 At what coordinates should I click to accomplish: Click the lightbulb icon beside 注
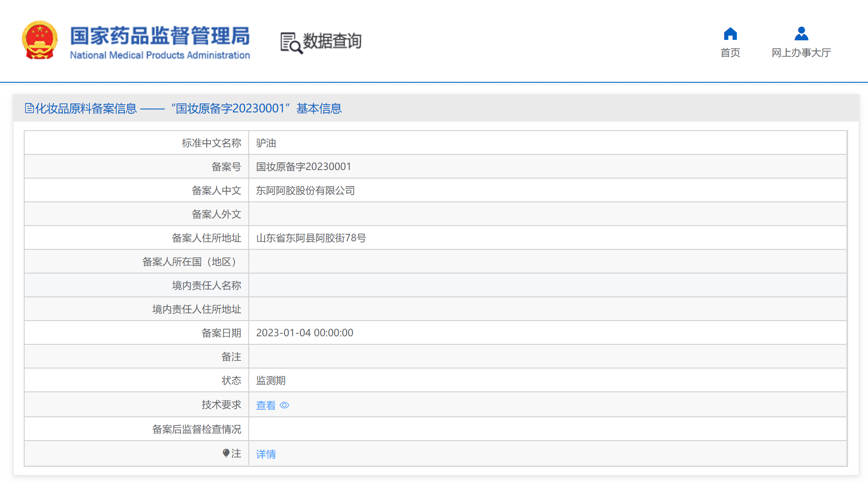226,453
